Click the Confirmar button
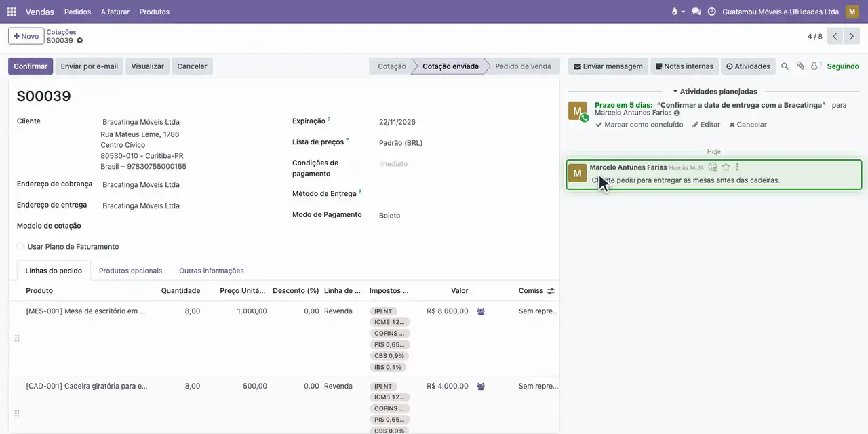 coord(31,66)
